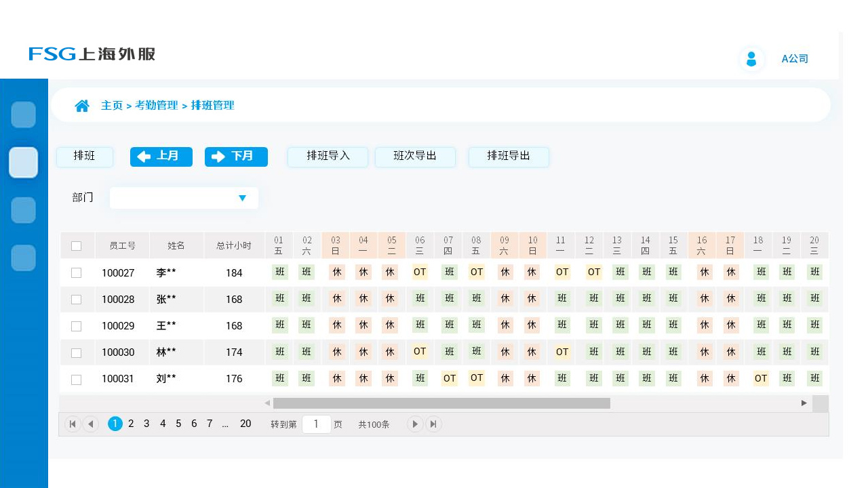Jump to last page using the pagination icon
Image resolution: width=868 pixels, height=488 pixels.
pyautogui.click(x=433, y=424)
